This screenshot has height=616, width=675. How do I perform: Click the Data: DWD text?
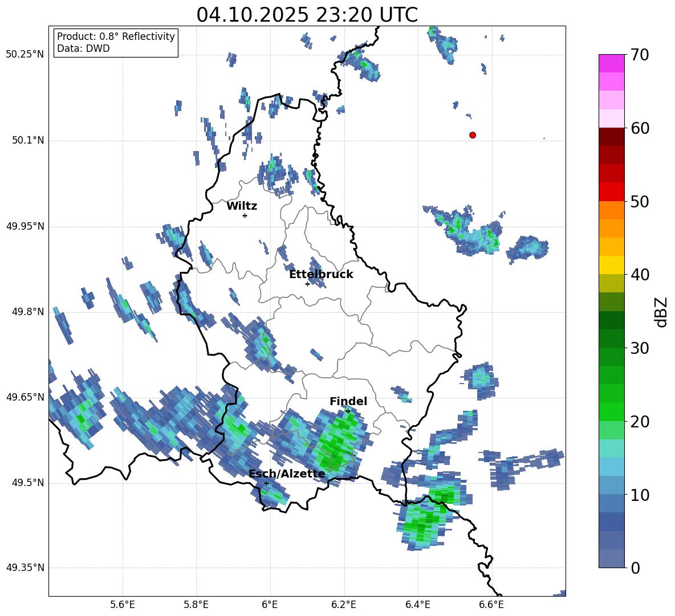coord(83,48)
